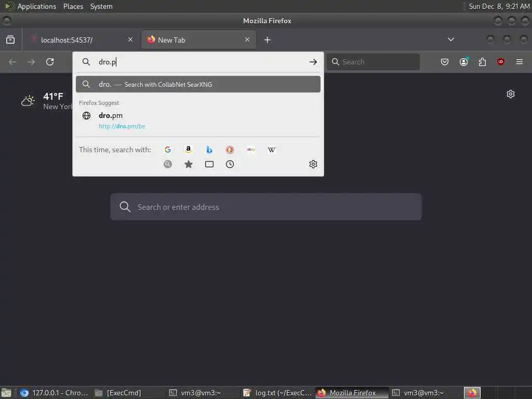The height and width of the screenshot is (399, 532).
Task: Search this time with eBay
Action: point(251,150)
